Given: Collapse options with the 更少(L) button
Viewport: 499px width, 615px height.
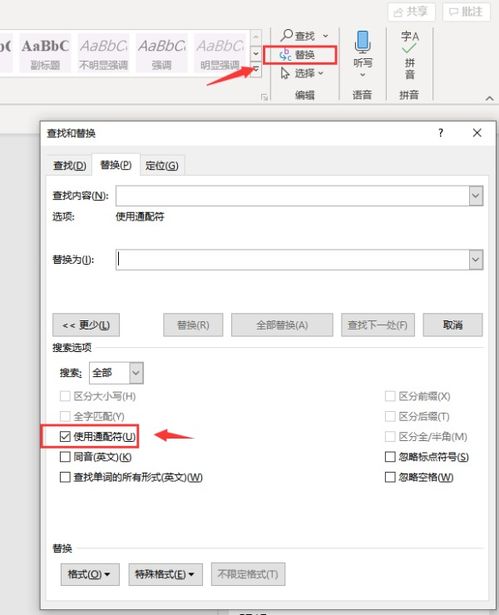Looking at the screenshot, I should [x=86, y=325].
